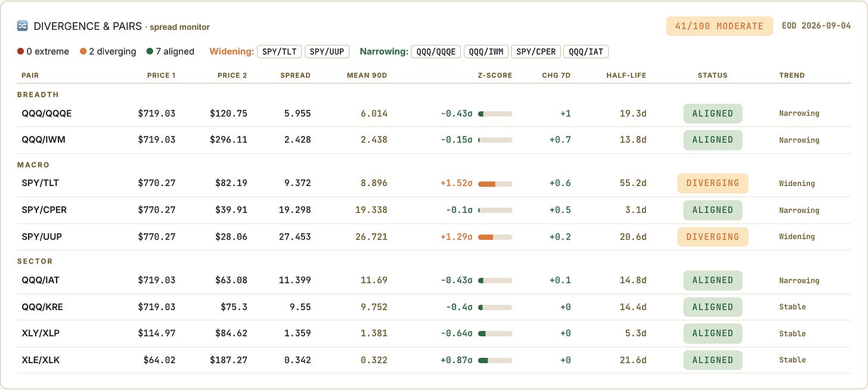The width and height of the screenshot is (868, 390).
Task: Select the QQQ/IAT narrowing chip
Action: 586,51
